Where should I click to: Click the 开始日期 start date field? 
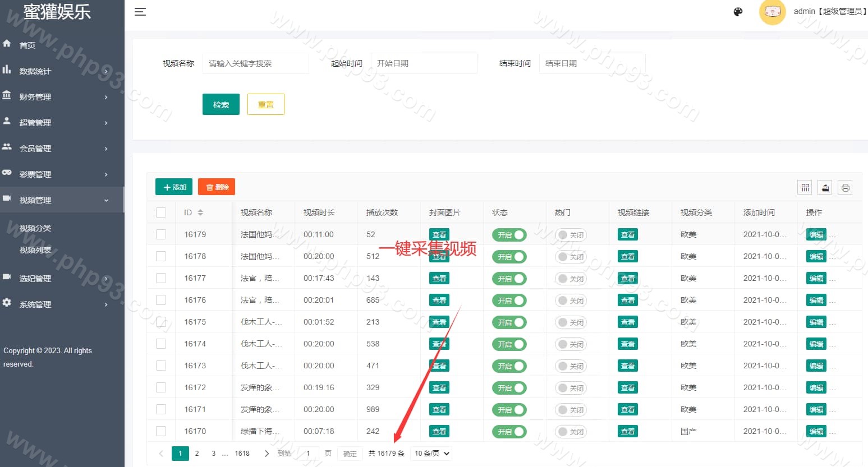coord(424,63)
